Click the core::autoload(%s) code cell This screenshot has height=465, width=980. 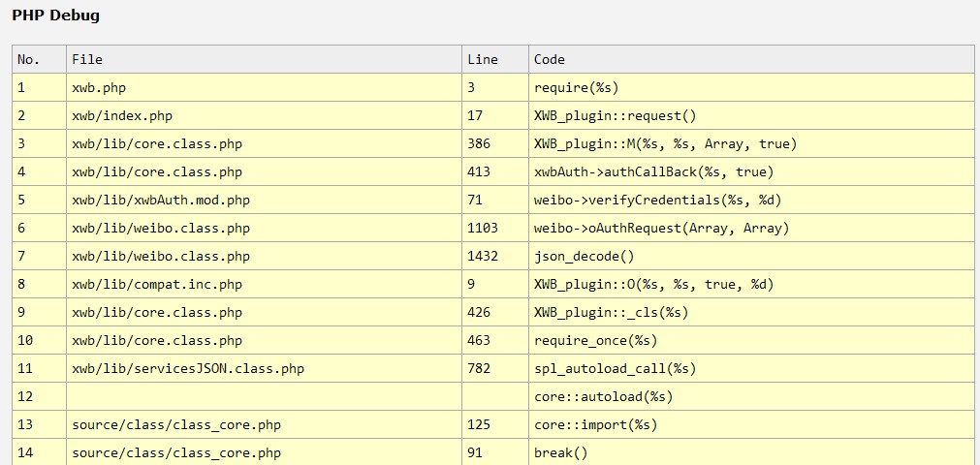tap(604, 396)
